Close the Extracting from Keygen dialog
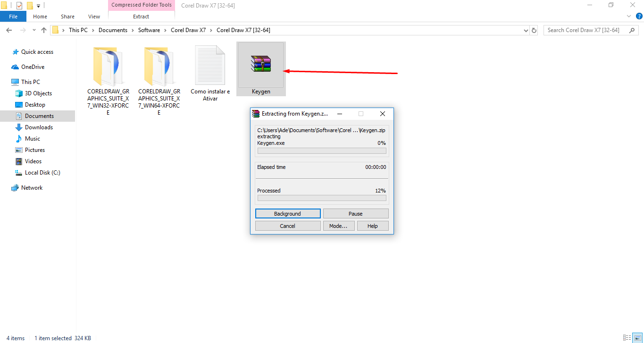The height and width of the screenshot is (343, 644). point(383,114)
